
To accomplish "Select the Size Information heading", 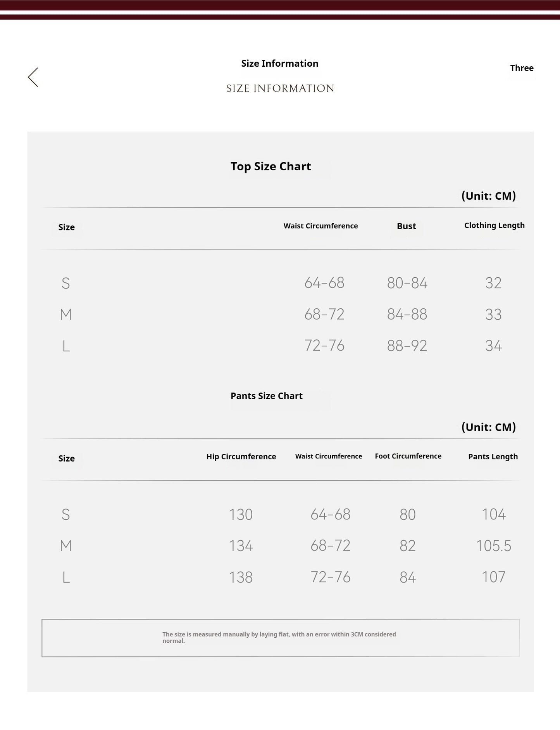I will click(x=280, y=63).
